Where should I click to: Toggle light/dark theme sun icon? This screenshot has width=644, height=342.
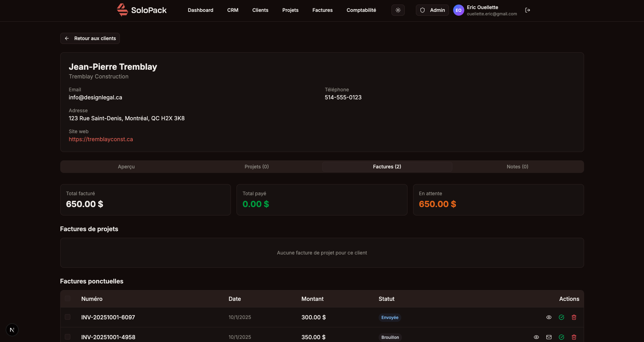tap(398, 10)
